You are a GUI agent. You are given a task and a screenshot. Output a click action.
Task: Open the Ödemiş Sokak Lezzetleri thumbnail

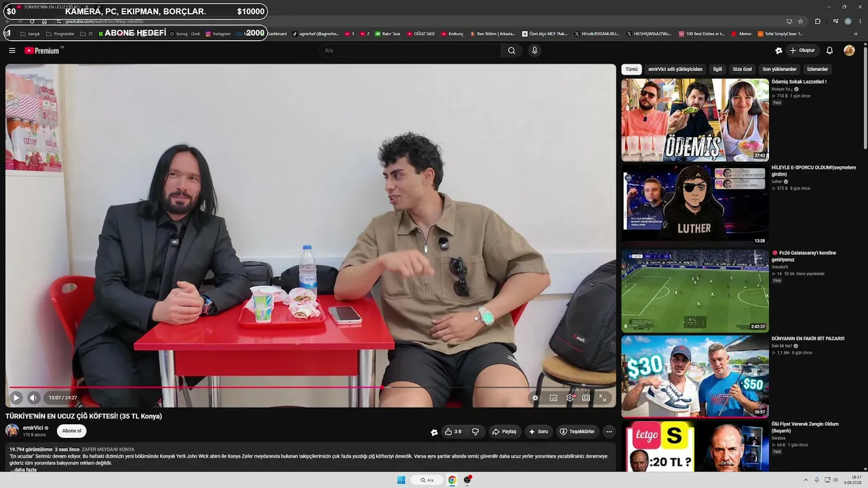tap(695, 120)
